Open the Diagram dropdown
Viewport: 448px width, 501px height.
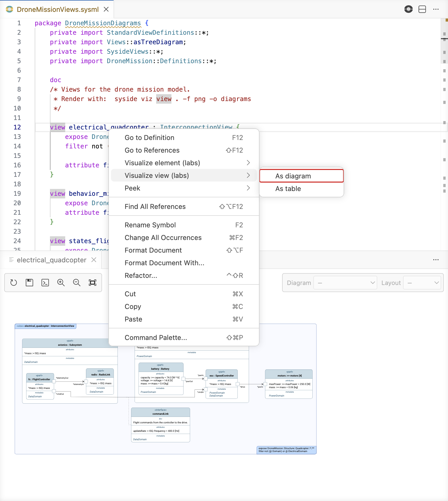click(345, 283)
